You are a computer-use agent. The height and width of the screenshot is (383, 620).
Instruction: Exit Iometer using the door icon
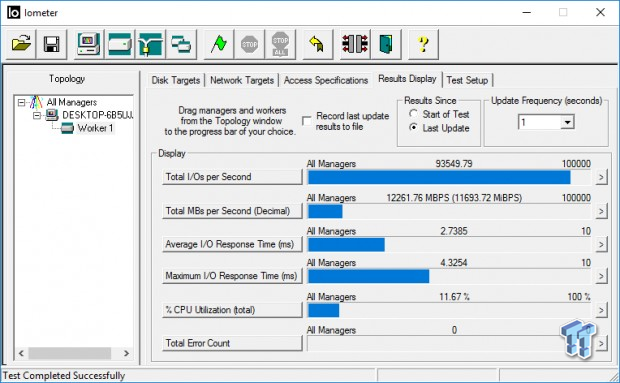386,44
